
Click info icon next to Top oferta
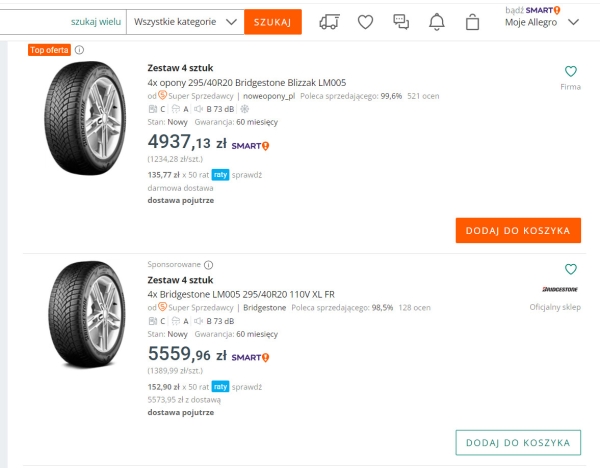coord(80,49)
